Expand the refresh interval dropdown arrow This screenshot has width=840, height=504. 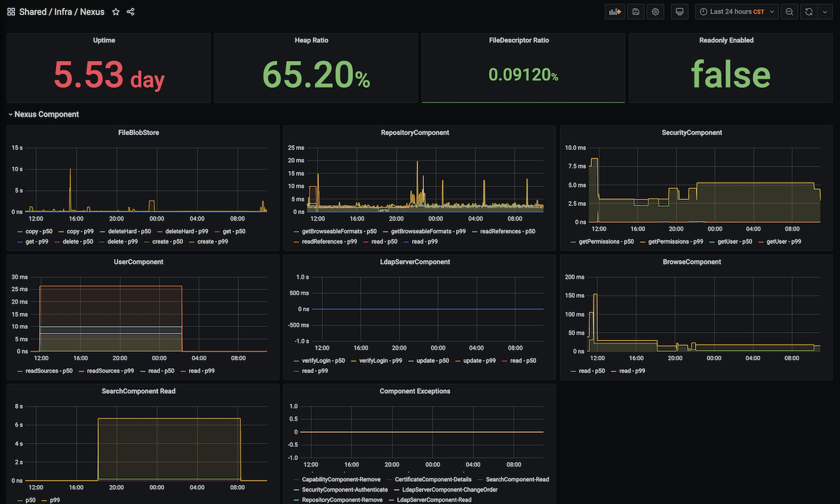pyautogui.click(x=825, y=12)
